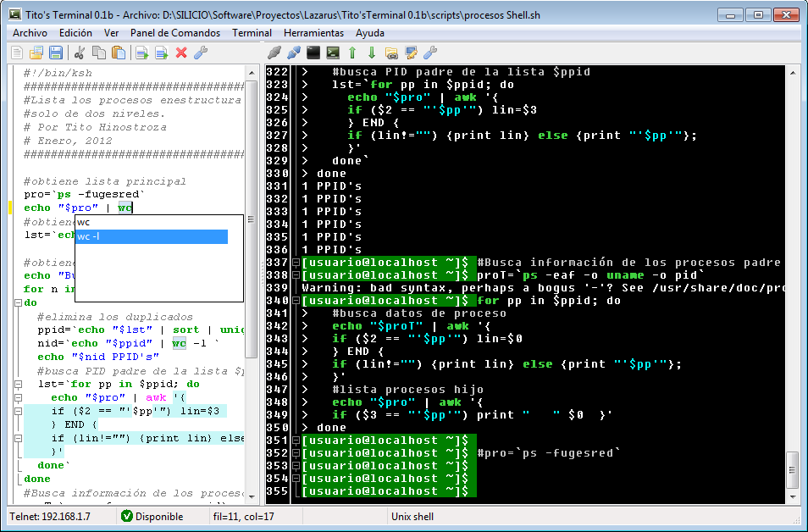This screenshot has height=532, width=808.
Task: Click the green up arrow icon
Action: (x=352, y=53)
